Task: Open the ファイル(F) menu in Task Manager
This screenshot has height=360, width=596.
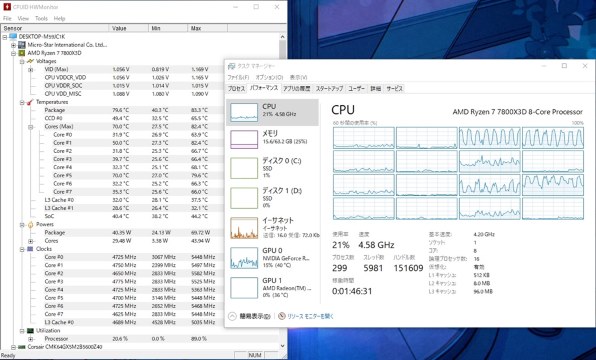Action: 238,77
